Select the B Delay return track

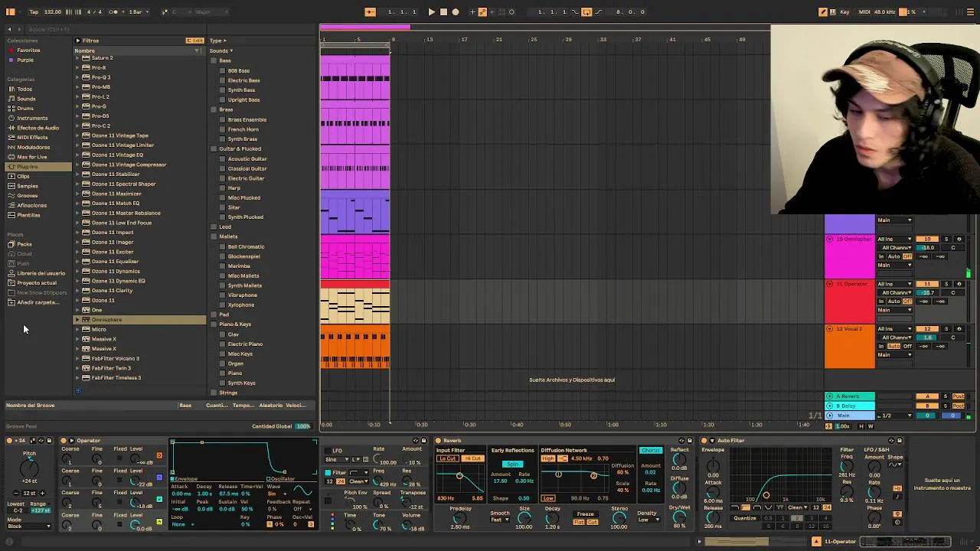850,406
